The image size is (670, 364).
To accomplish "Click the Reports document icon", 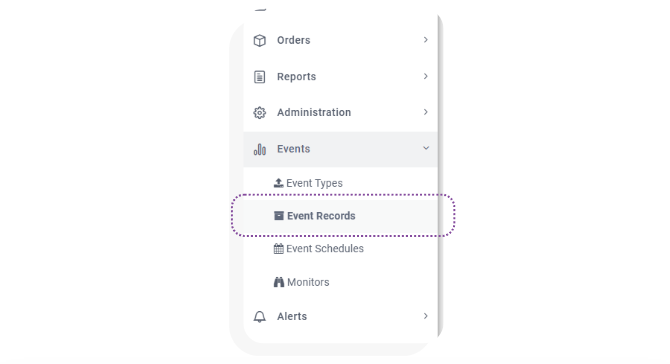I will [259, 77].
